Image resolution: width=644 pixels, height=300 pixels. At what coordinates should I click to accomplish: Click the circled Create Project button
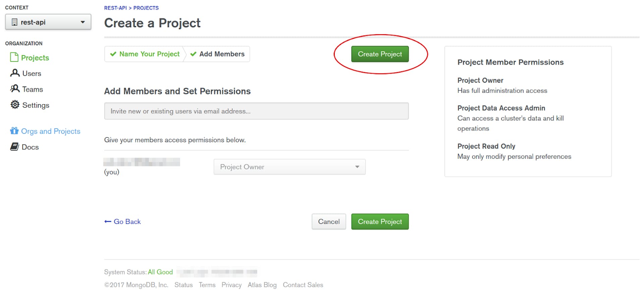[380, 54]
